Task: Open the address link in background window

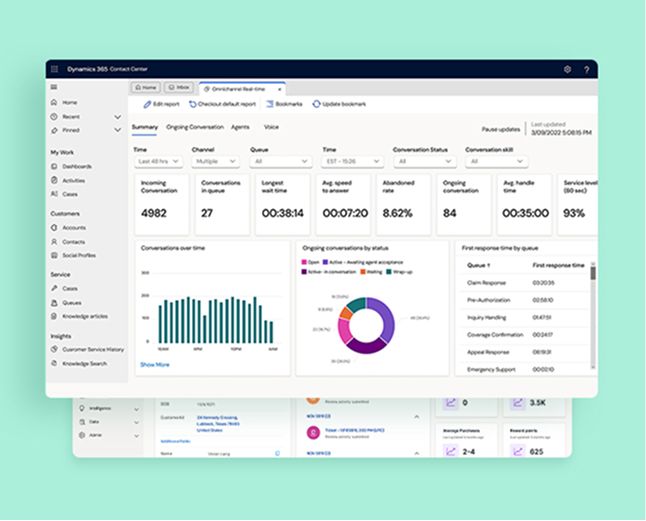Action: click(218, 424)
